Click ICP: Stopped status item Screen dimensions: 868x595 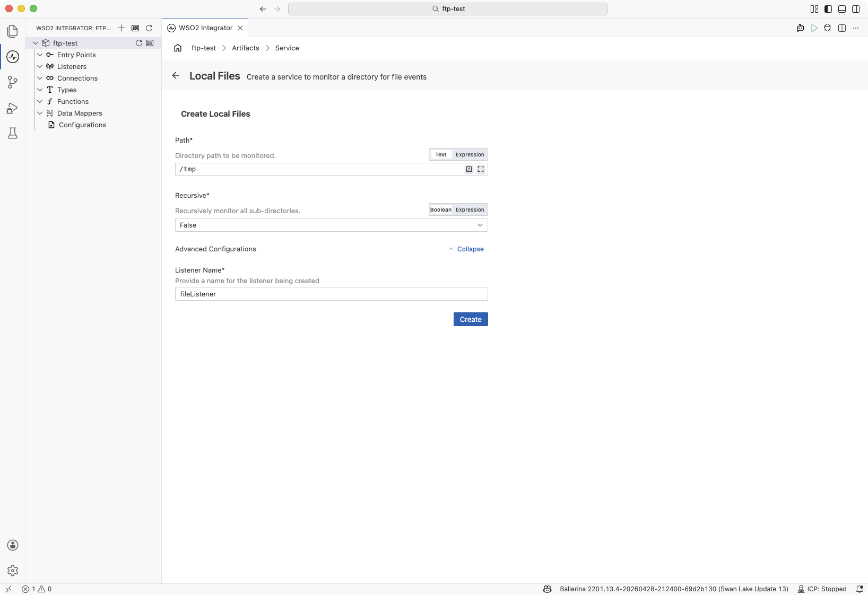click(x=822, y=589)
